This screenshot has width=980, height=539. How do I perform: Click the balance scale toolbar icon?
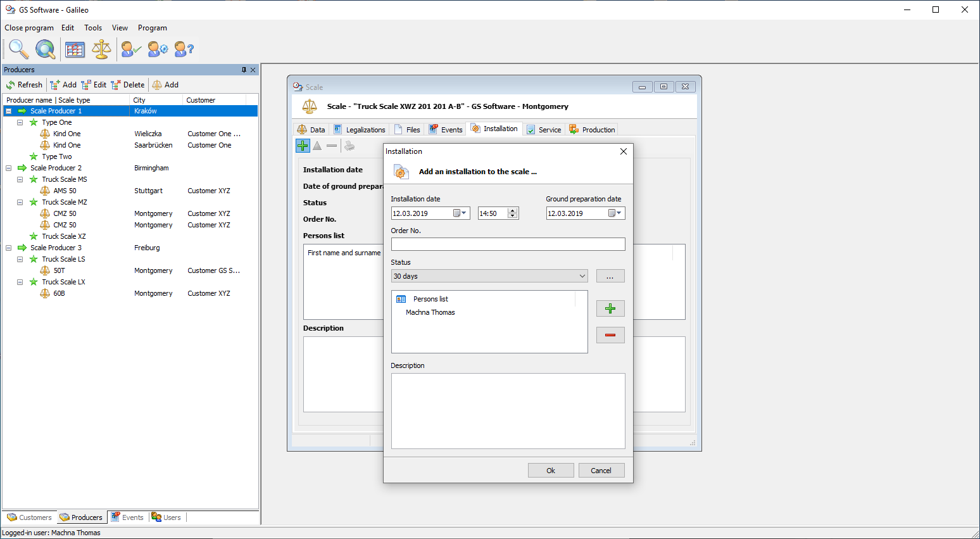[x=101, y=49]
